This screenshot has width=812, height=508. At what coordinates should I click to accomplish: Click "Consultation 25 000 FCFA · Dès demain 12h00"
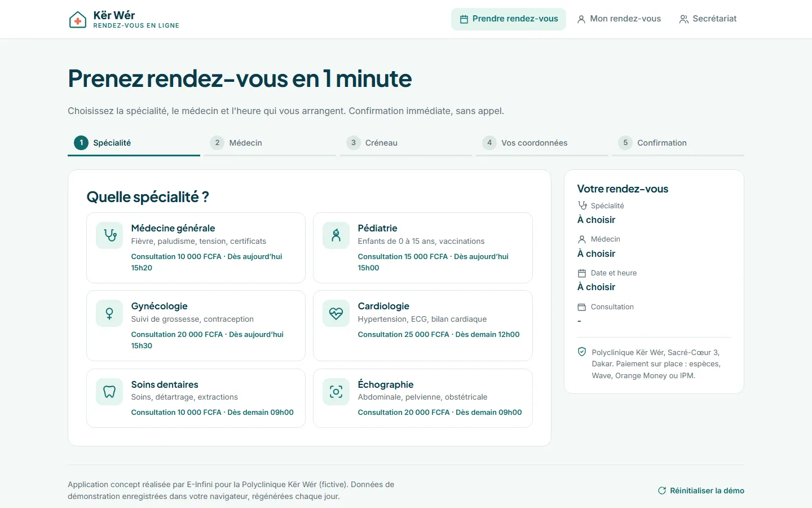[439, 335]
